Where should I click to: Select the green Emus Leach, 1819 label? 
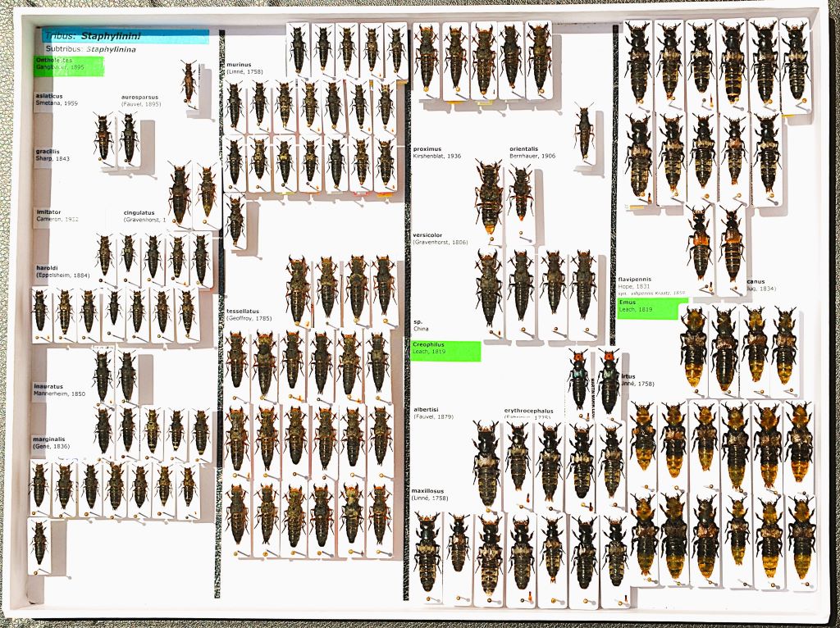(652, 308)
